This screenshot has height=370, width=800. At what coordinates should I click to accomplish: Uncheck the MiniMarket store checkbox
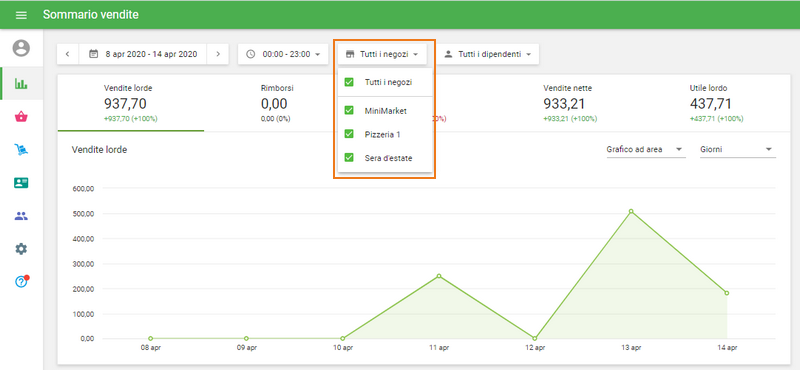[x=349, y=110]
